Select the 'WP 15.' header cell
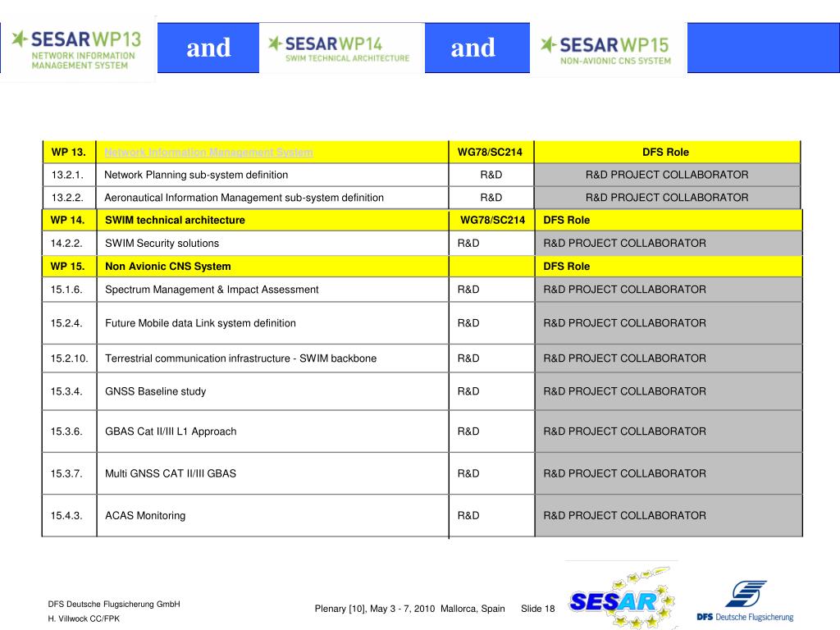The height and width of the screenshot is (630, 840). 68,267
